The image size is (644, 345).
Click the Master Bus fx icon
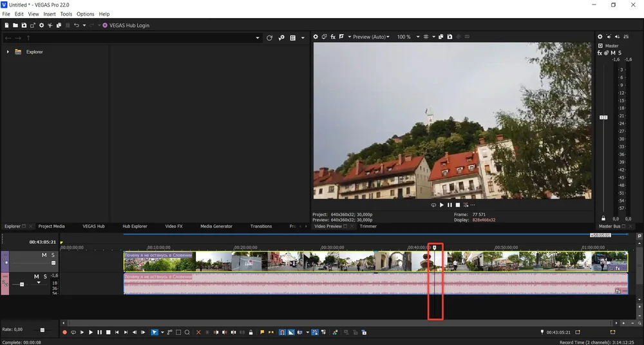(600, 53)
